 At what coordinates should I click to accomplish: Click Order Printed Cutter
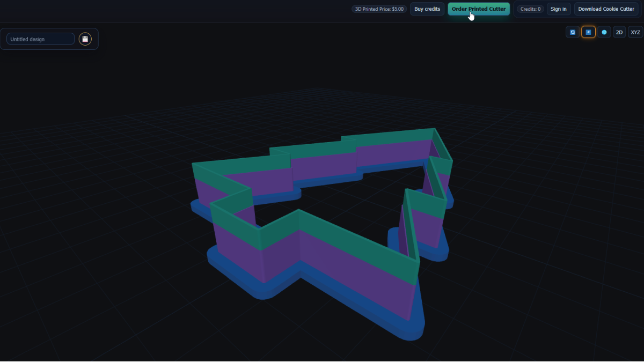(x=479, y=9)
